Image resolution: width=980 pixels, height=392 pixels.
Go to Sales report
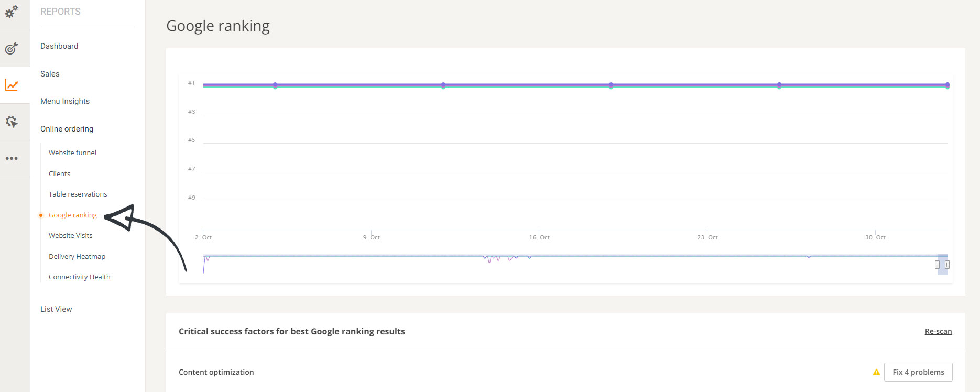pos(50,74)
